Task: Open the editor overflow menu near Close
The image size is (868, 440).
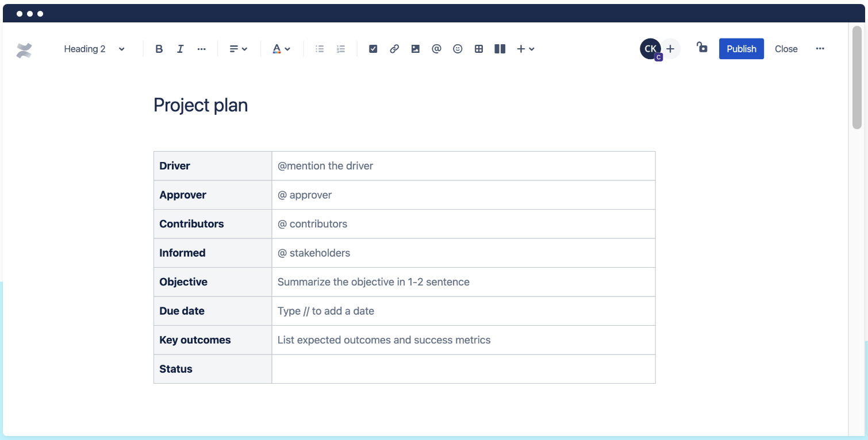Action: [820, 49]
